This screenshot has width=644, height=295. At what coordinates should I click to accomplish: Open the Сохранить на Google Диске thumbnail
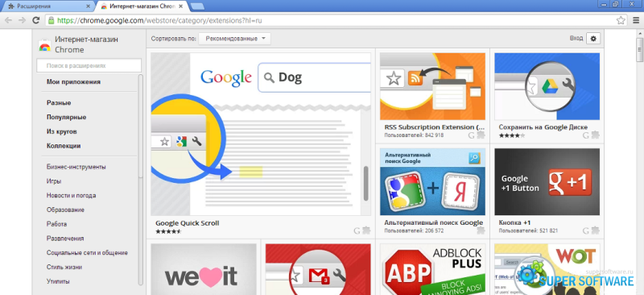point(547,86)
